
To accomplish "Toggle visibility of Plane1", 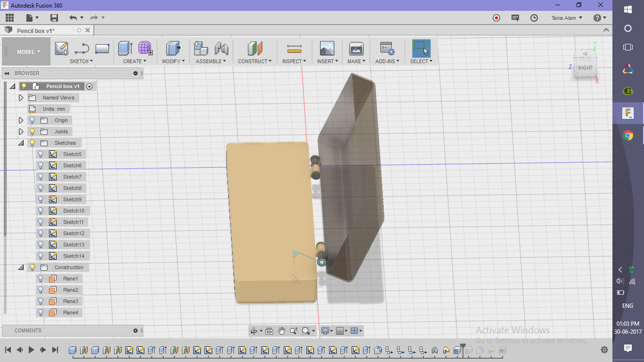I will (41, 279).
